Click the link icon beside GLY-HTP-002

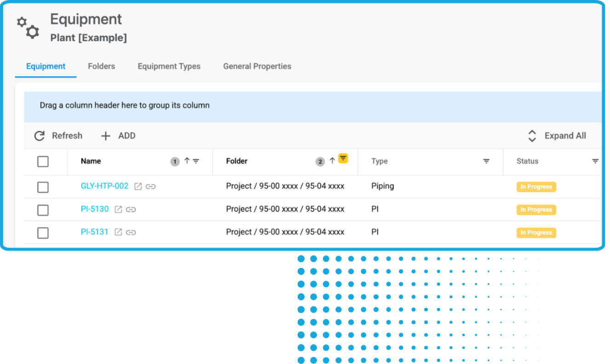point(151,187)
